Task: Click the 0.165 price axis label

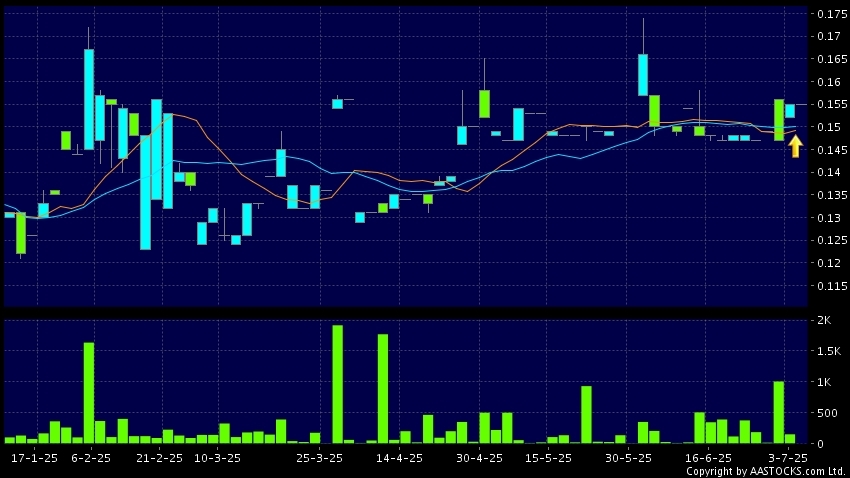Action: (x=832, y=59)
